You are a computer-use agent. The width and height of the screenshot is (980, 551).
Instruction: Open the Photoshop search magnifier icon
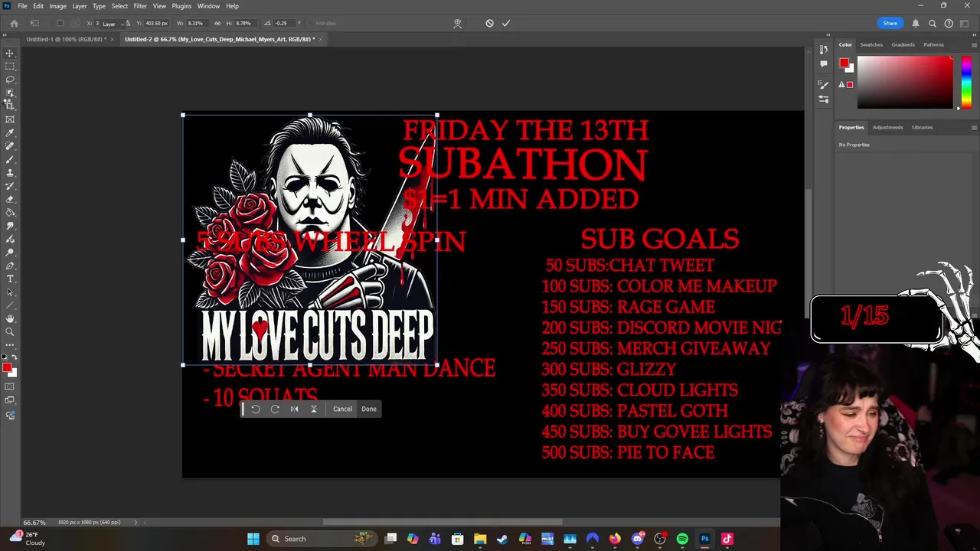(x=932, y=23)
